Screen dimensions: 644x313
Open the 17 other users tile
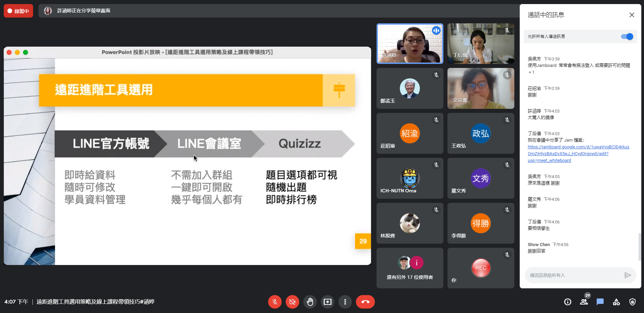coord(410,268)
